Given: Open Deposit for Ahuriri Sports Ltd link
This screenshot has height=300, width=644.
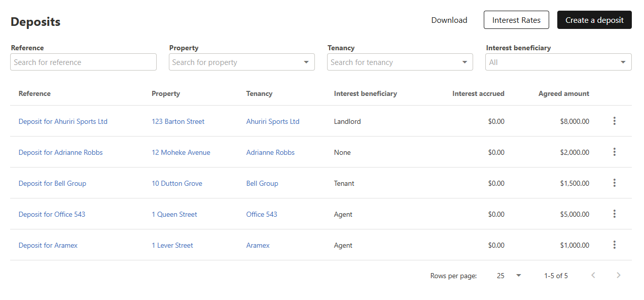Looking at the screenshot, I should point(63,121).
